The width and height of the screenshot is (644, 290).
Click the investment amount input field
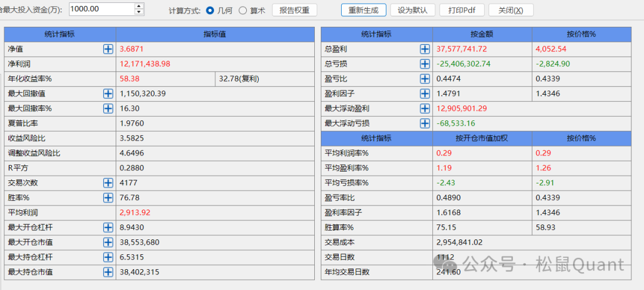(101, 9)
